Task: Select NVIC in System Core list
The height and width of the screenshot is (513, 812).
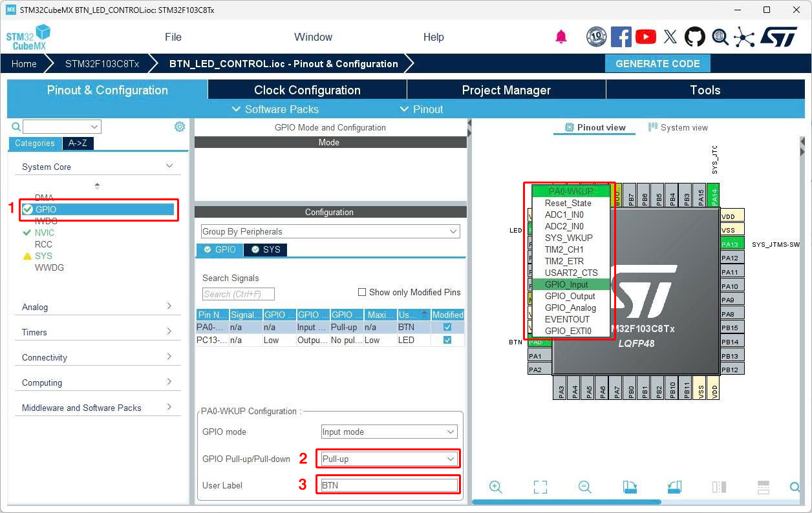Action: [x=45, y=233]
